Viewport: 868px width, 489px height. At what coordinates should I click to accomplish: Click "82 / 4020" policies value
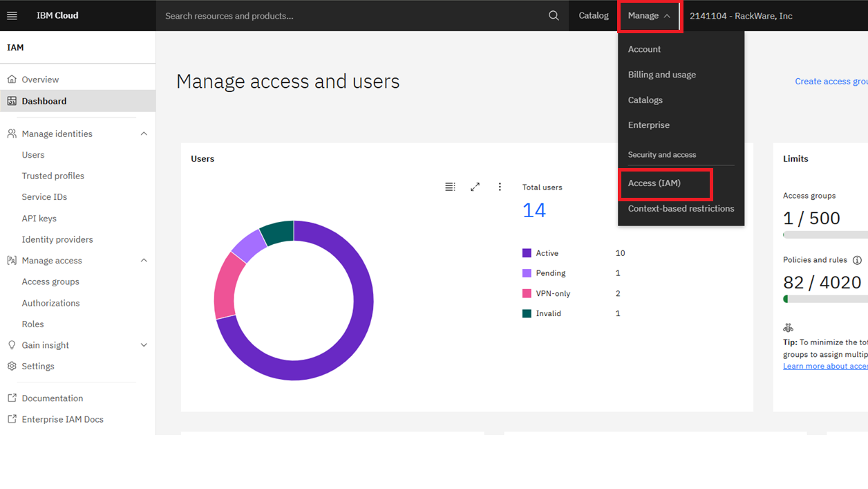pos(822,283)
